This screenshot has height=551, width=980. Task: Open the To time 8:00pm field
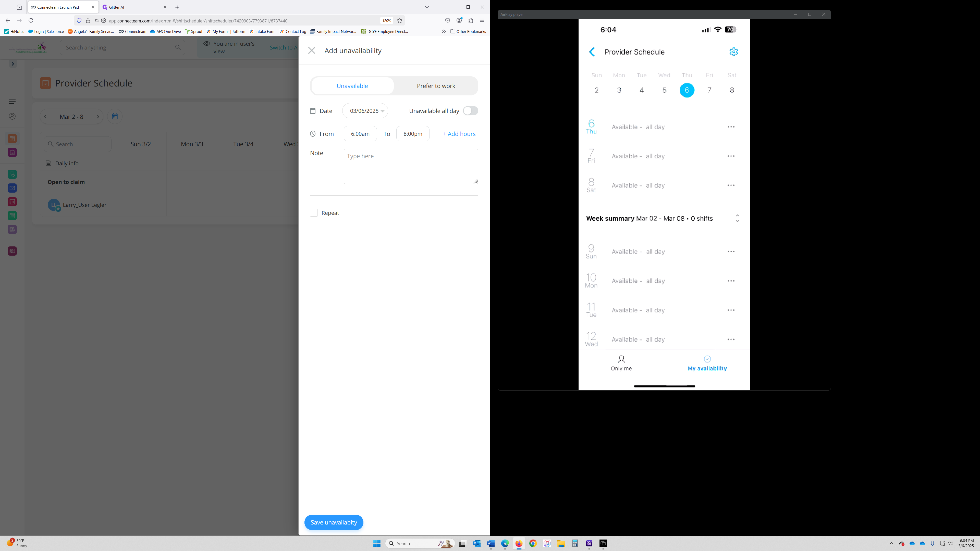coord(412,134)
